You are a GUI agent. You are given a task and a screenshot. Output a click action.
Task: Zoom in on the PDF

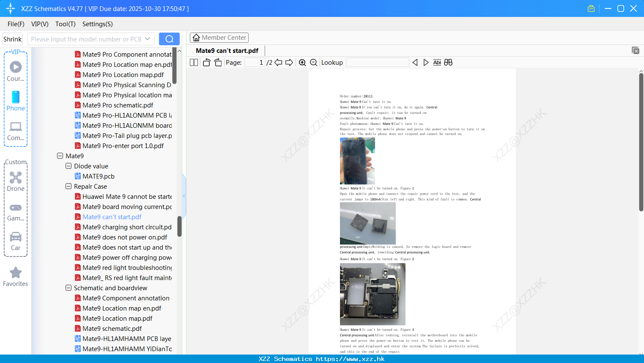(x=302, y=62)
